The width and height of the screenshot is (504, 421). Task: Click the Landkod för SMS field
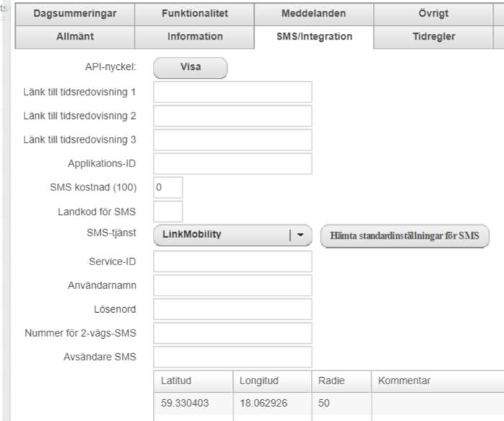point(168,211)
